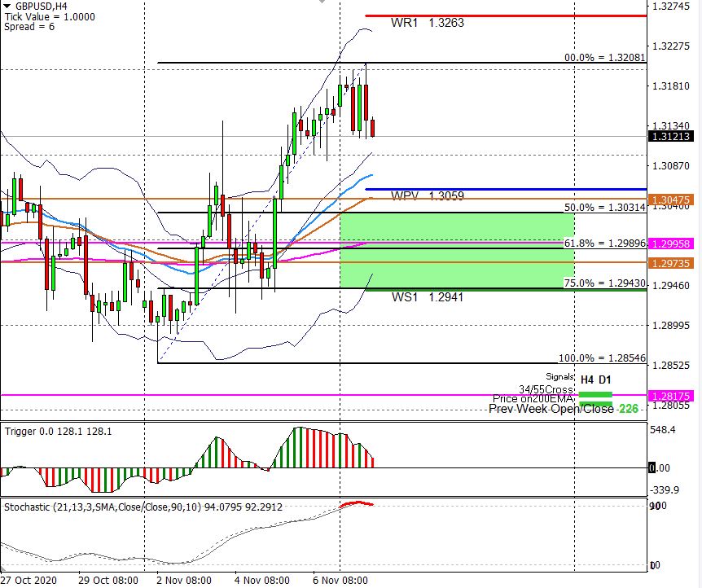Click the WR1 1.3263 pivot label

427,23
